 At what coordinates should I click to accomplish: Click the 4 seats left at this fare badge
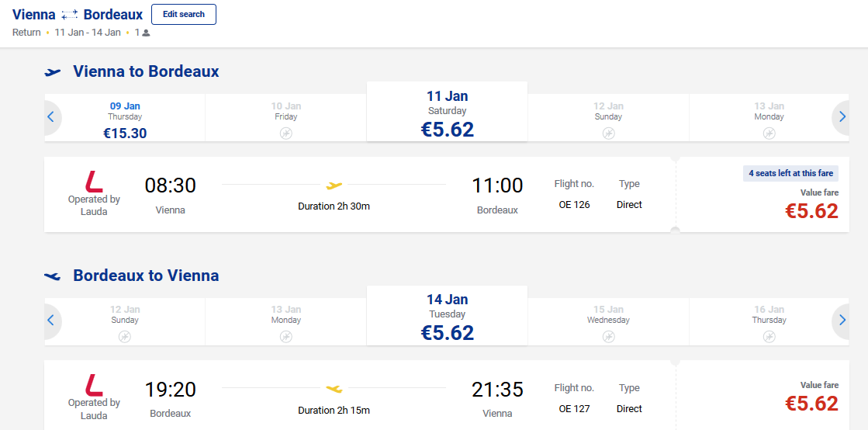click(x=790, y=173)
